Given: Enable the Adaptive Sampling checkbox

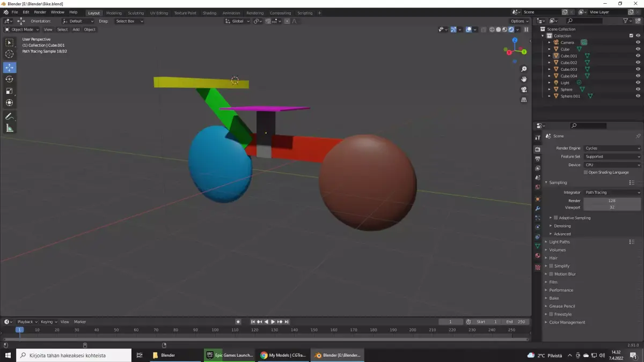Looking at the screenshot, I should [556, 218].
